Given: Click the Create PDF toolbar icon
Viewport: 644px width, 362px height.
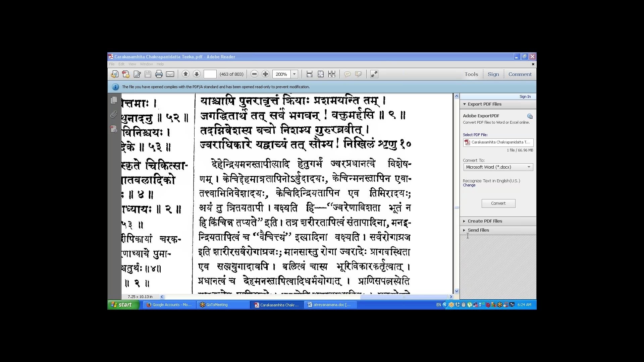Looking at the screenshot, I should point(126,74).
